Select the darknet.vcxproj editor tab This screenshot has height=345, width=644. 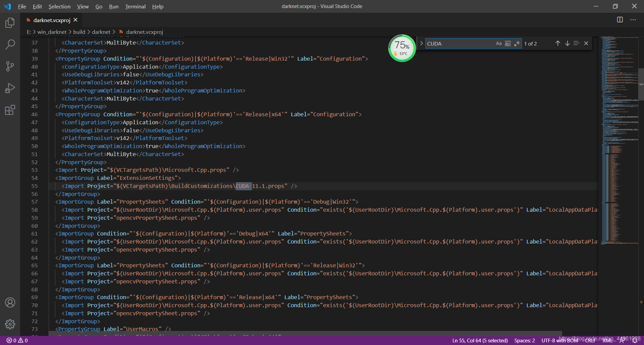pyautogui.click(x=52, y=20)
